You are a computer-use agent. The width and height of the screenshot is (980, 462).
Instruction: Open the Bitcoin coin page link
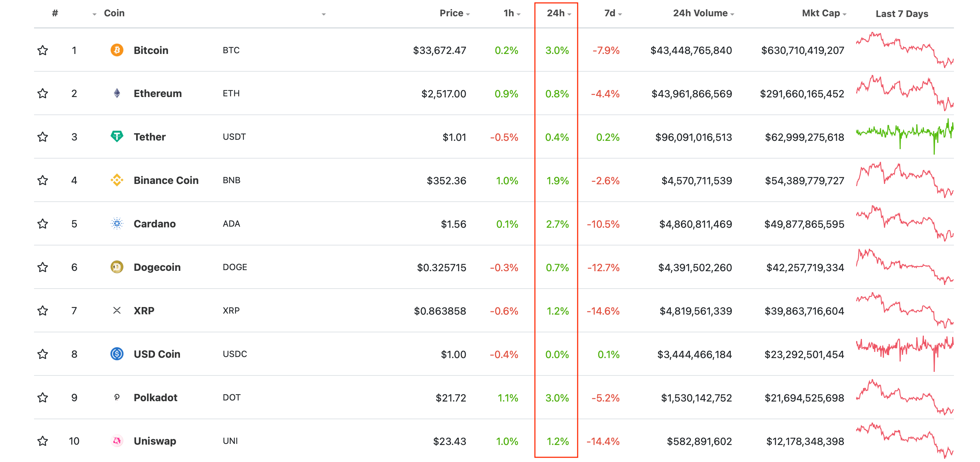pyautogui.click(x=151, y=50)
